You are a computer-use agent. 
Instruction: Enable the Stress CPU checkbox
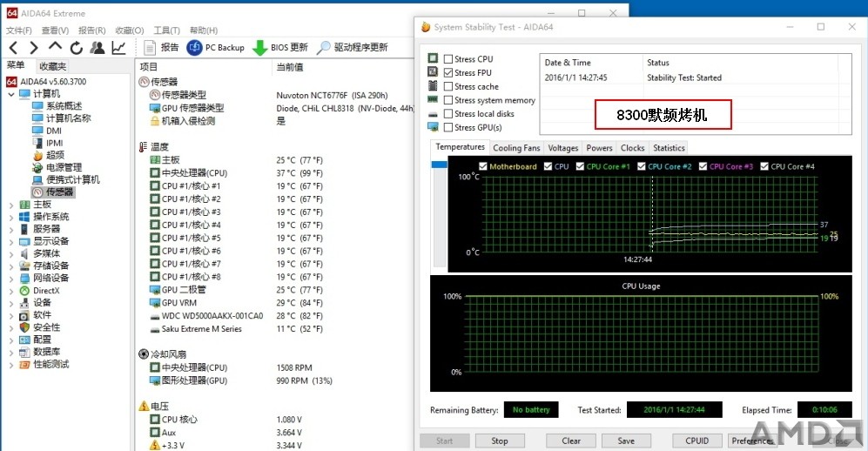click(x=448, y=58)
